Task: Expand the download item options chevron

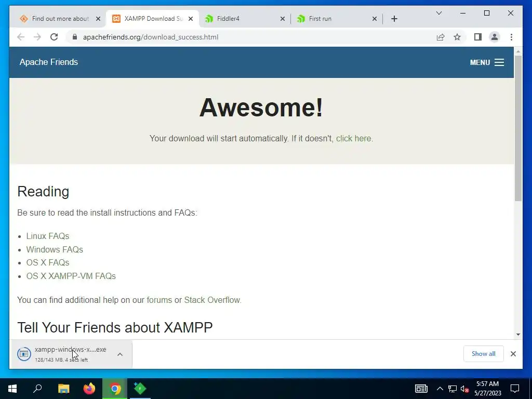Action: (x=120, y=354)
